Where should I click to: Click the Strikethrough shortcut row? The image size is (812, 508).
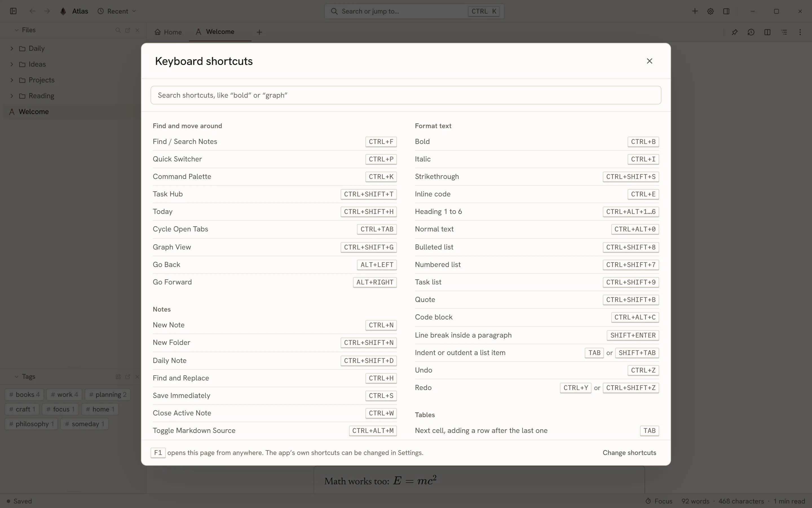click(537, 177)
